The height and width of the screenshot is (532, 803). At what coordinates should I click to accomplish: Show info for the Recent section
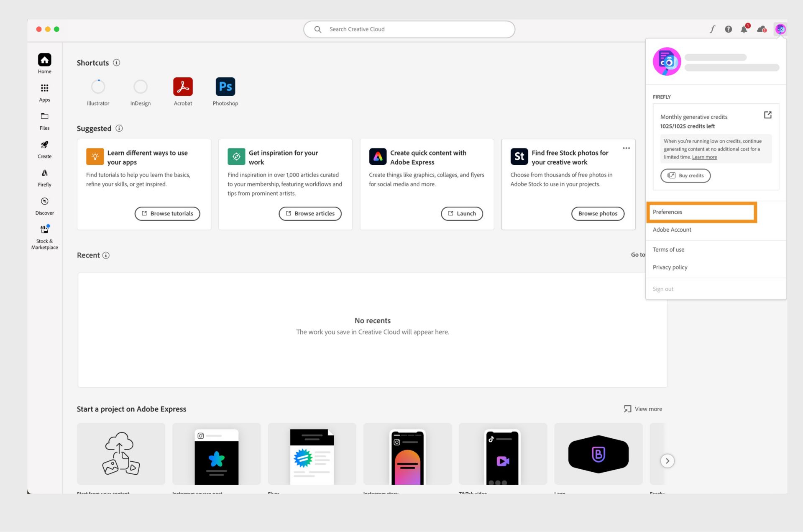(x=106, y=255)
